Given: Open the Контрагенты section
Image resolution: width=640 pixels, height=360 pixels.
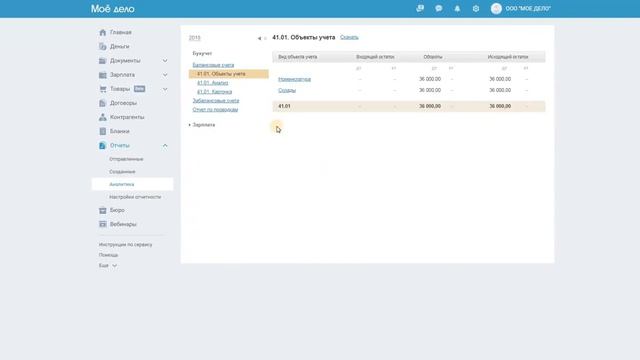Looking at the screenshot, I should [x=127, y=117].
